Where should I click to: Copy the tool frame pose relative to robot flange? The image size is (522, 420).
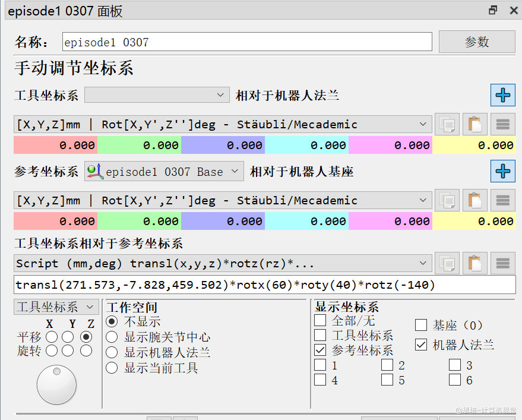click(x=447, y=124)
